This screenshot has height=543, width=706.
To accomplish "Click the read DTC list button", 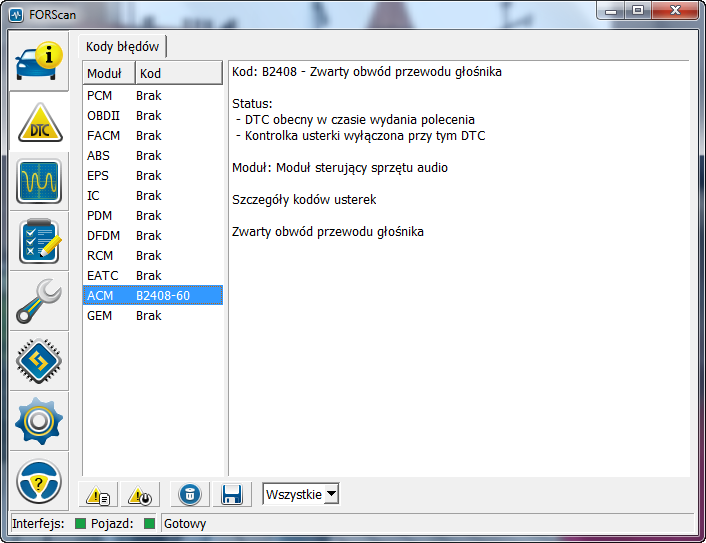I will pos(98,495).
